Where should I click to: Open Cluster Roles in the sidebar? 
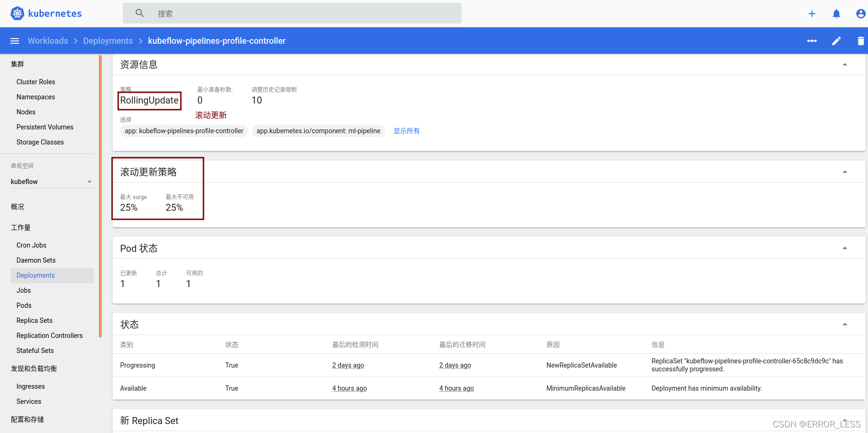tap(36, 82)
